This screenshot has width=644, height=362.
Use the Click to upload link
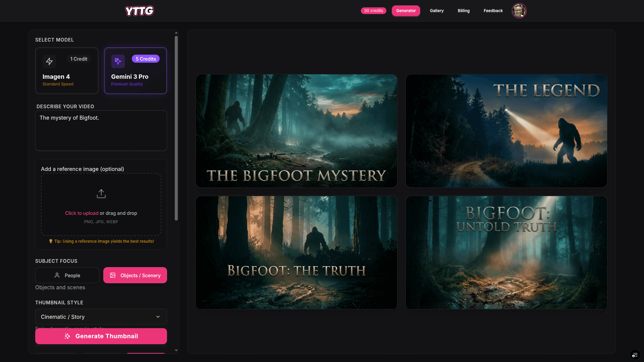tap(82, 213)
